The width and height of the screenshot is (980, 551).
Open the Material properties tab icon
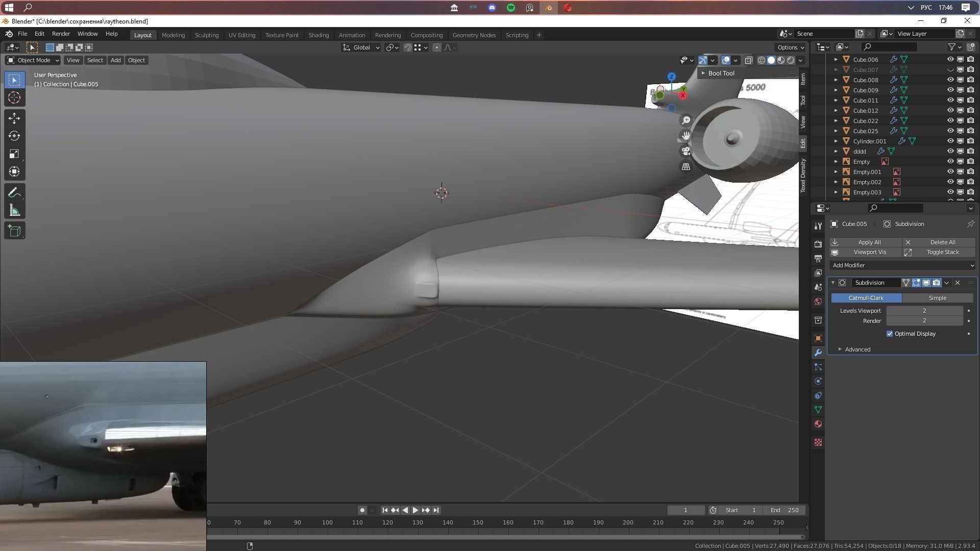(818, 424)
